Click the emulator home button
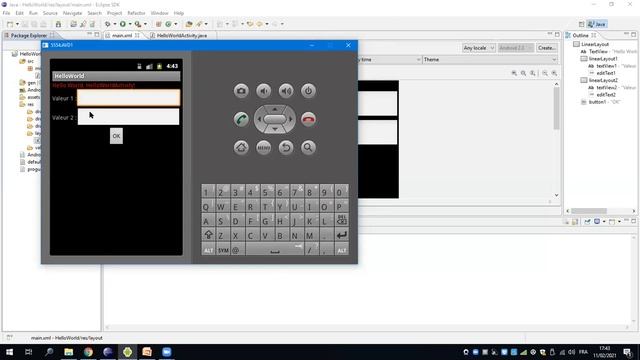Image resolution: width=640 pixels, height=360 pixels. point(241,147)
